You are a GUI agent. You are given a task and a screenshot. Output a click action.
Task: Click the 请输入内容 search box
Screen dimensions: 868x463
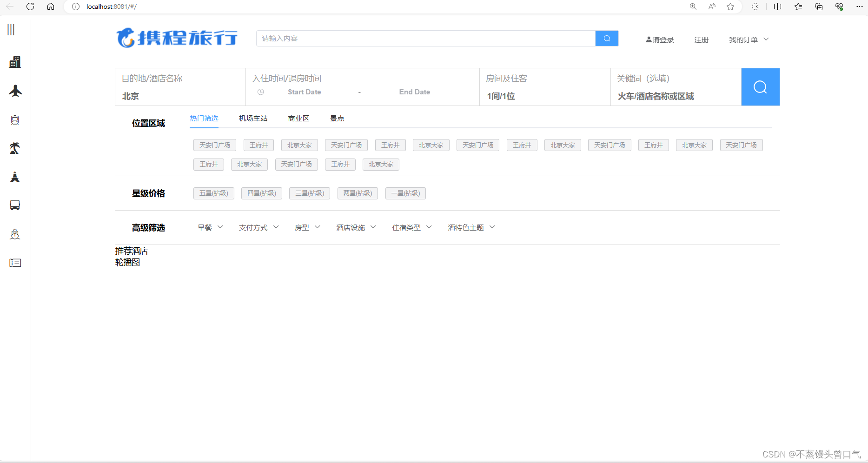426,39
